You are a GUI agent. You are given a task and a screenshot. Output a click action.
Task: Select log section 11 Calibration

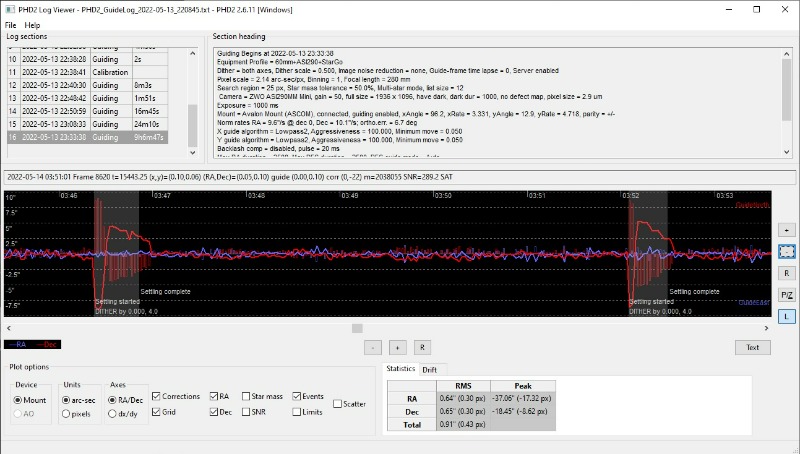(x=87, y=72)
